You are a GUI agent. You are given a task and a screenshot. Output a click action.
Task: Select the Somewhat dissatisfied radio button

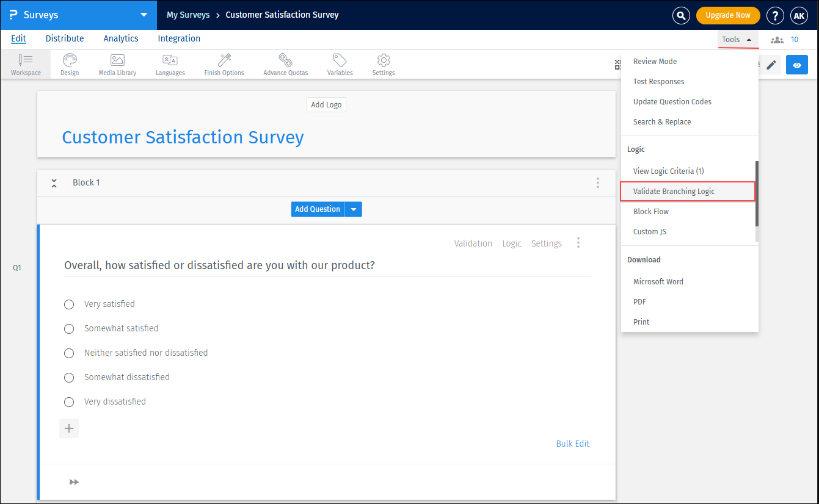pos(69,377)
